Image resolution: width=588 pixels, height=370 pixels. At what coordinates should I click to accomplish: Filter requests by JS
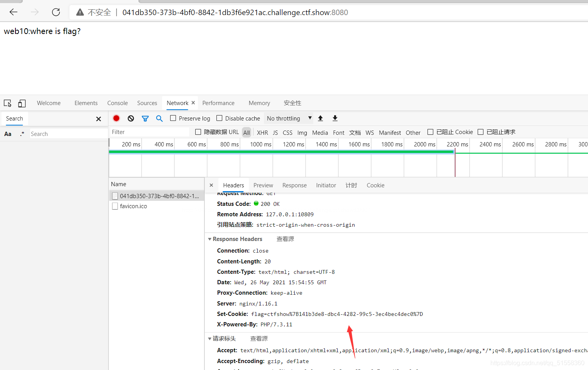(275, 132)
